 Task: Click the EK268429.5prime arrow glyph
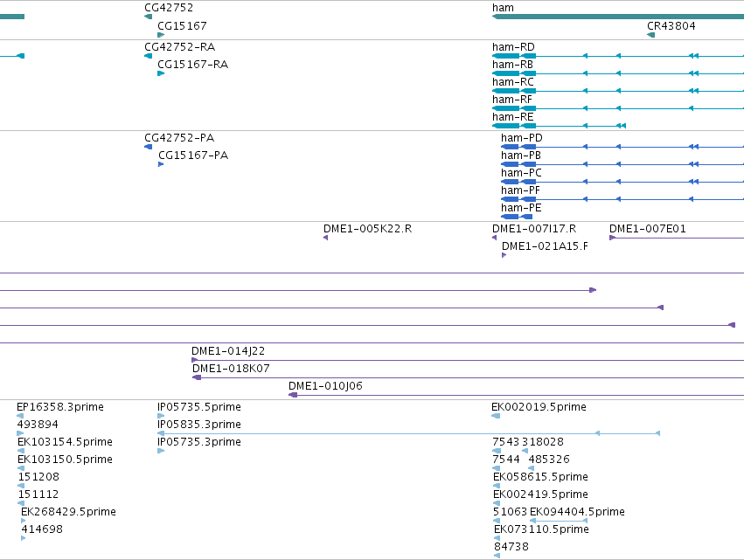(x=24, y=521)
